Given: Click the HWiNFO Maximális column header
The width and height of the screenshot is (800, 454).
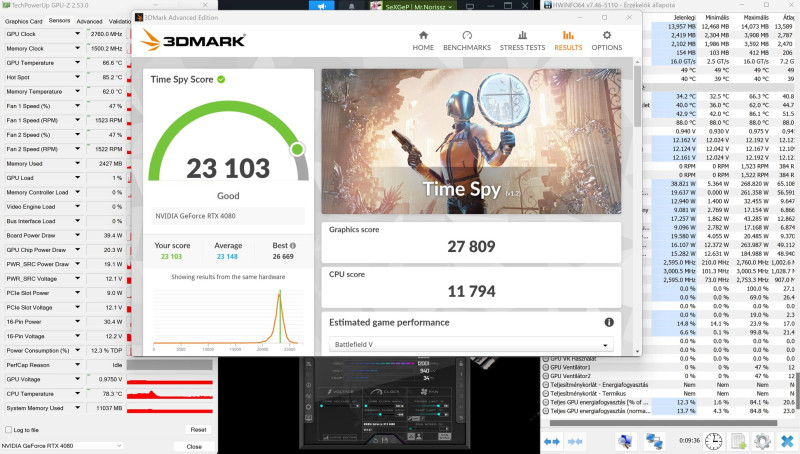Looking at the screenshot, I should click(x=756, y=17).
